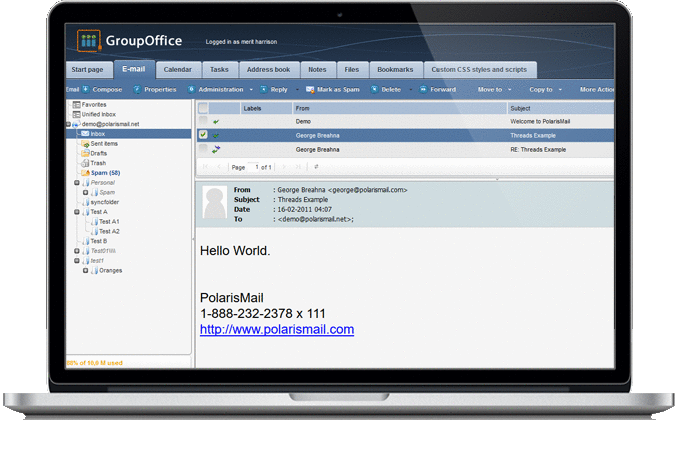
Task: Click the syncfolder folder icon
Action: 86,202
